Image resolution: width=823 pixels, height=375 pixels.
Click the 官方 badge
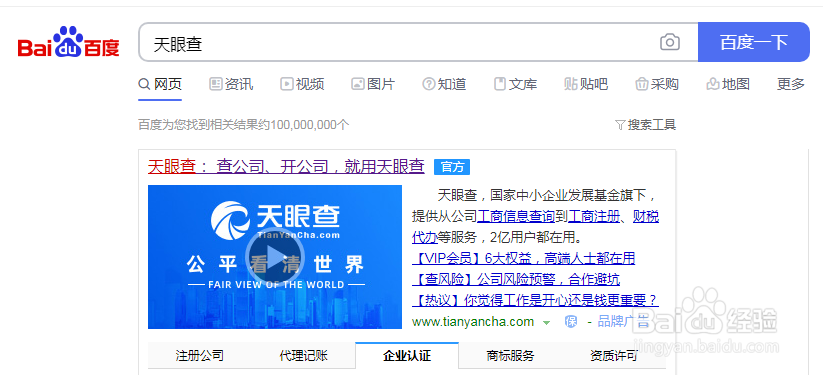pyautogui.click(x=452, y=167)
